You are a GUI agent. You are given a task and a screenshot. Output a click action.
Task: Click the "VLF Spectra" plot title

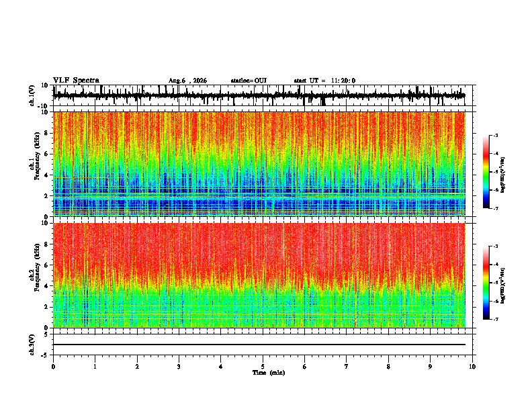[76, 81]
